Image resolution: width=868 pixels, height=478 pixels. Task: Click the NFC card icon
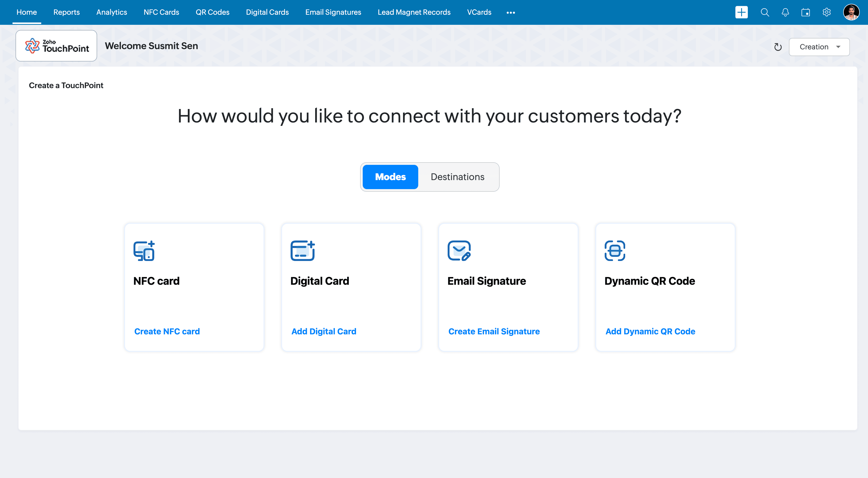(144, 251)
